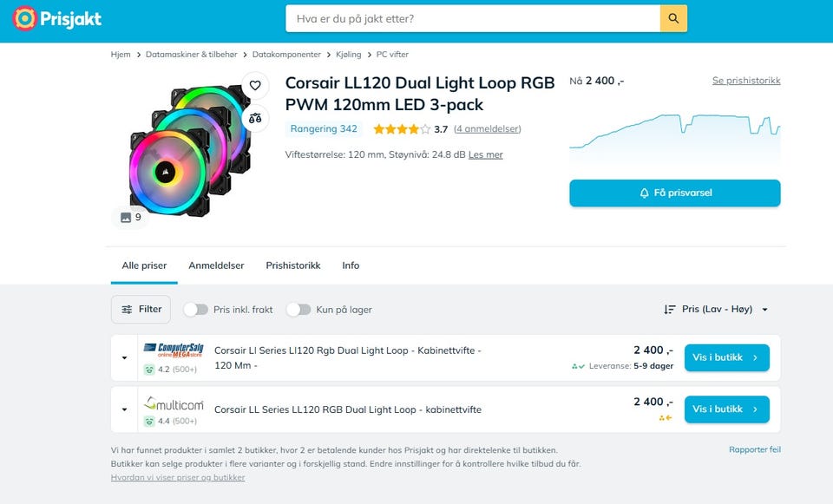Click the Multicom store logo

point(174,403)
